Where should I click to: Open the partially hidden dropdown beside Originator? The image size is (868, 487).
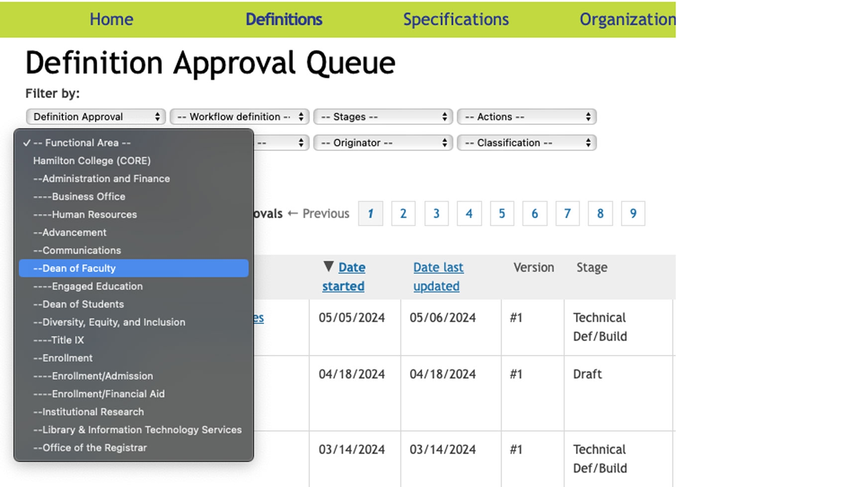pyautogui.click(x=282, y=143)
